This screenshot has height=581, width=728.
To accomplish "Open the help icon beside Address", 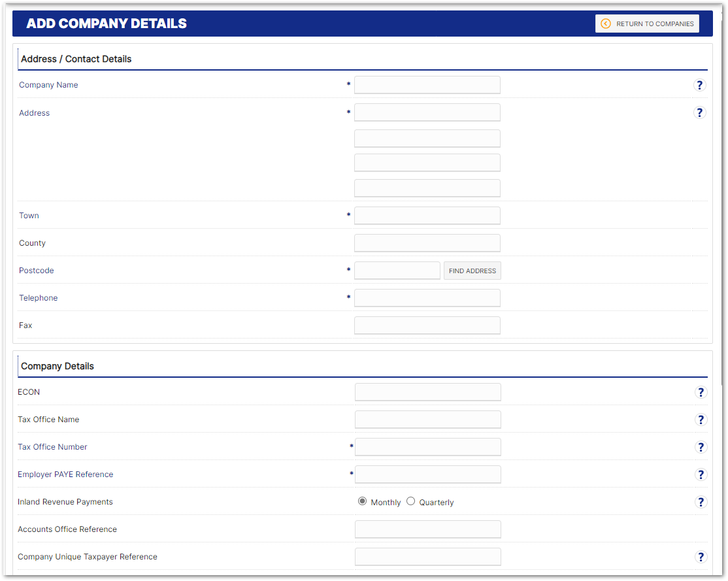I will coord(699,112).
